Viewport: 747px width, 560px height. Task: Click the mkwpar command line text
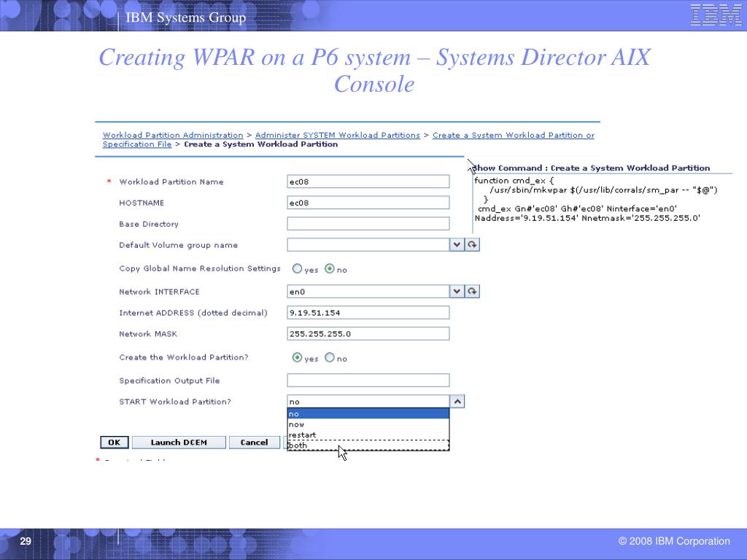pos(603,190)
